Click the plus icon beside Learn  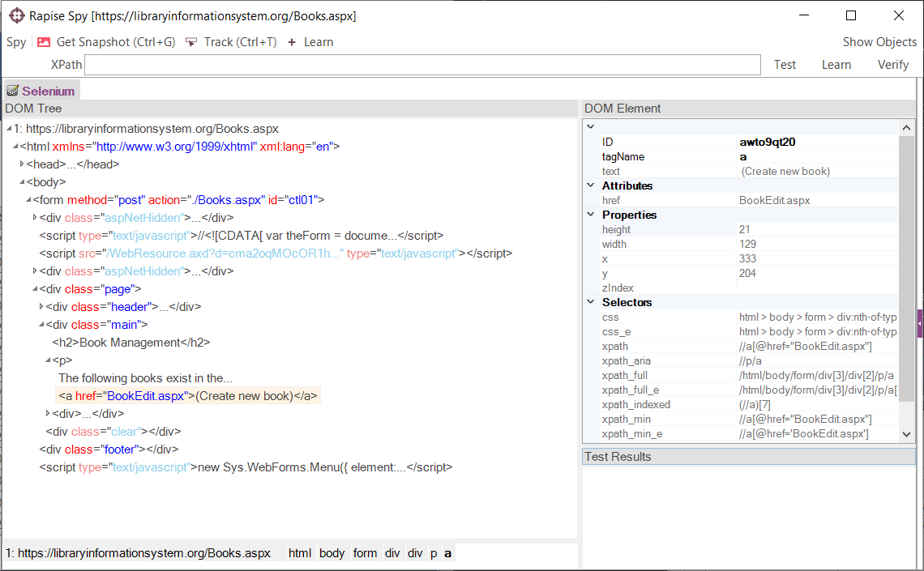click(292, 42)
